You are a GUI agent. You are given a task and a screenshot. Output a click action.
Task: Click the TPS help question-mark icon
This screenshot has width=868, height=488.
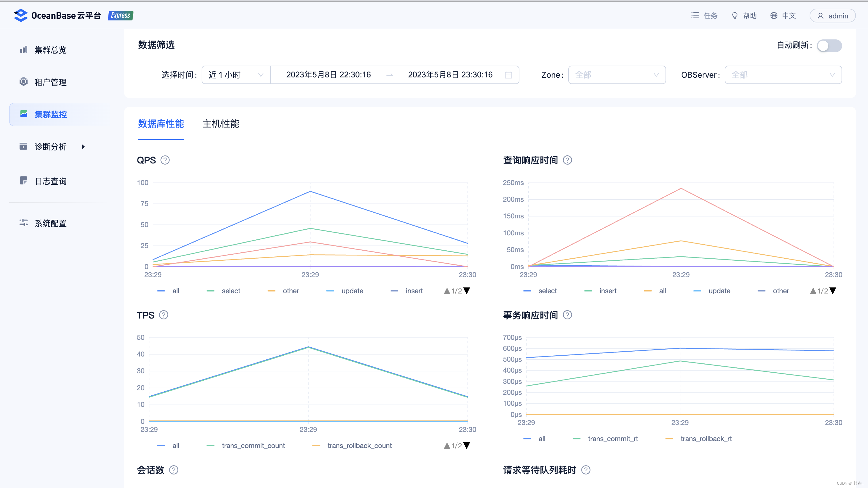[x=163, y=315]
